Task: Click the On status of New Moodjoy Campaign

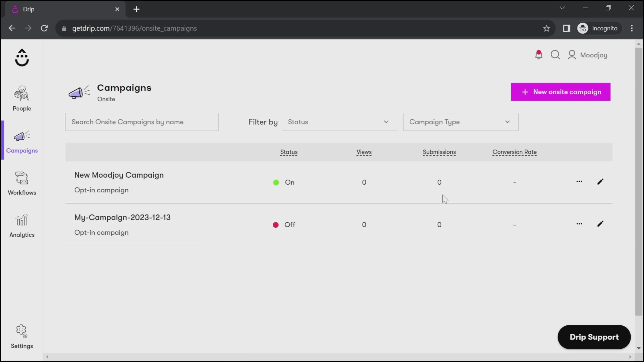Action: [x=284, y=182]
